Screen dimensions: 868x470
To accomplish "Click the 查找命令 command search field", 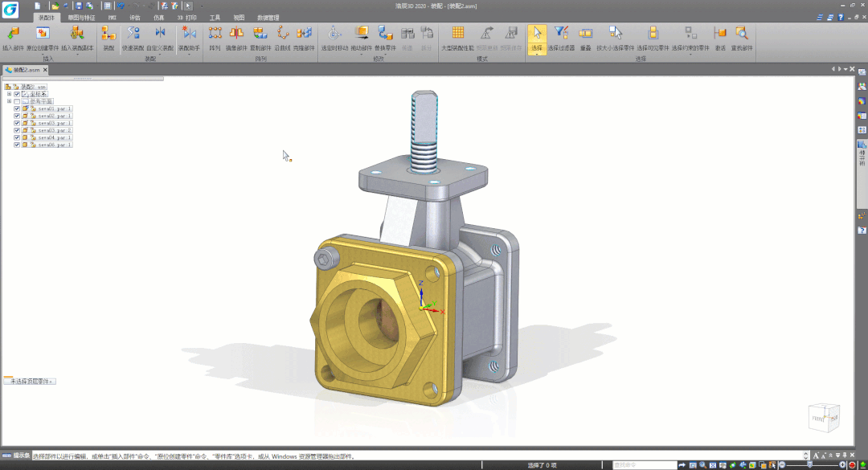I will click(x=645, y=465).
